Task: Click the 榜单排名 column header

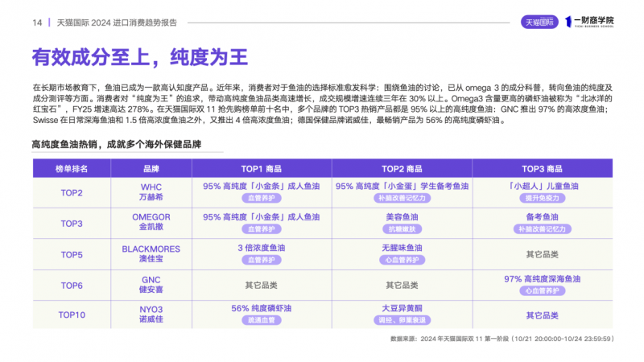Action: coord(72,169)
